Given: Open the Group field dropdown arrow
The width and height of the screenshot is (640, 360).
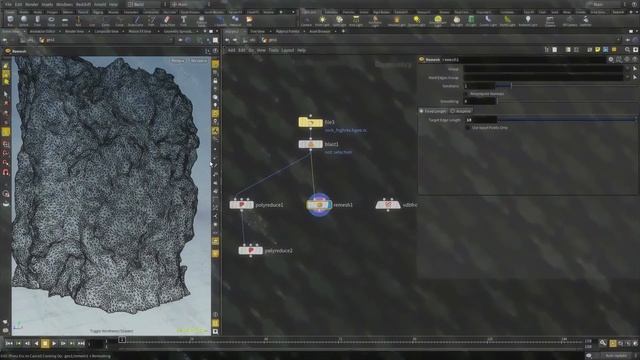Looking at the screenshot, I should pos(628,69).
